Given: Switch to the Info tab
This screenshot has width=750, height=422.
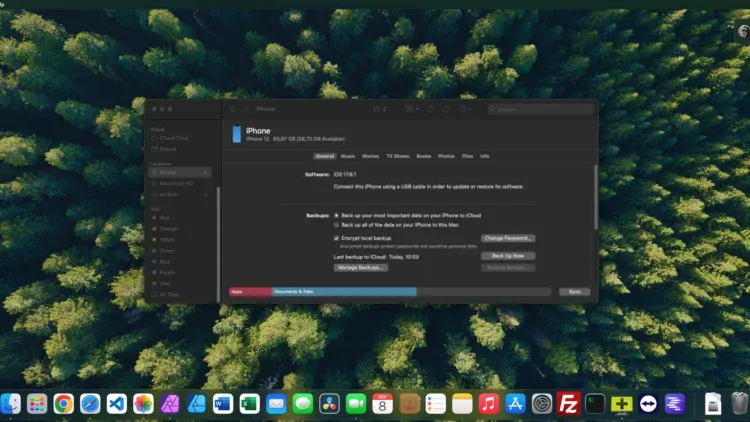Looking at the screenshot, I should pyautogui.click(x=485, y=156).
